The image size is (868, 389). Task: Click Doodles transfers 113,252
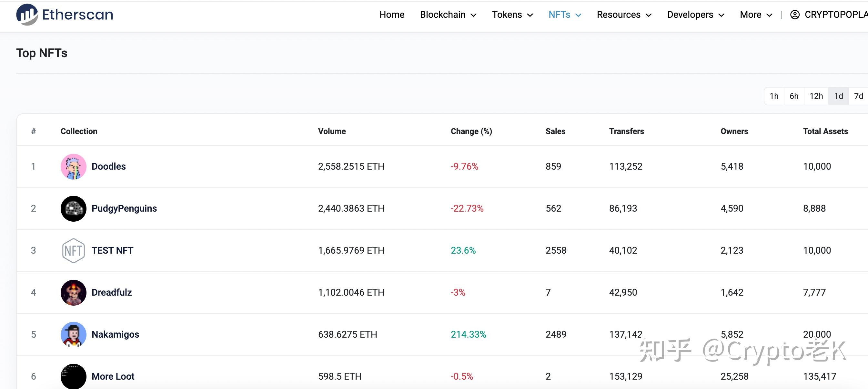[626, 166]
